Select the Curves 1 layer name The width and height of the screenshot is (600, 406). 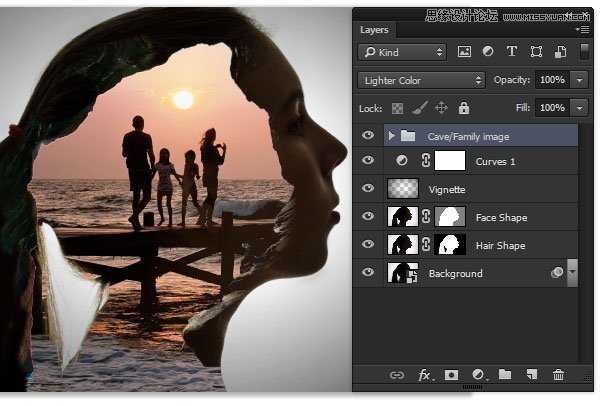pos(495,161)
